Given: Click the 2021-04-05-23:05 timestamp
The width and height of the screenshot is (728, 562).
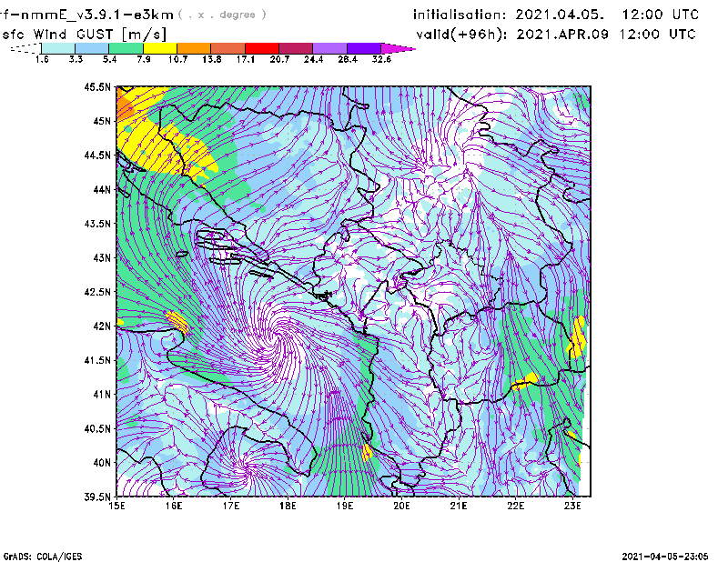Looking at the screenshot, I should click(665, 556).
